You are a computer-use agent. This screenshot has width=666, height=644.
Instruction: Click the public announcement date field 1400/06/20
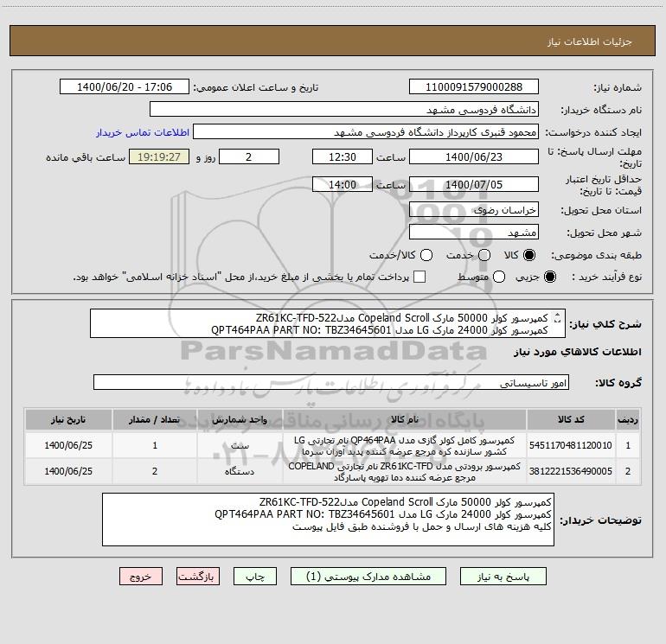[x=125, y=86]
